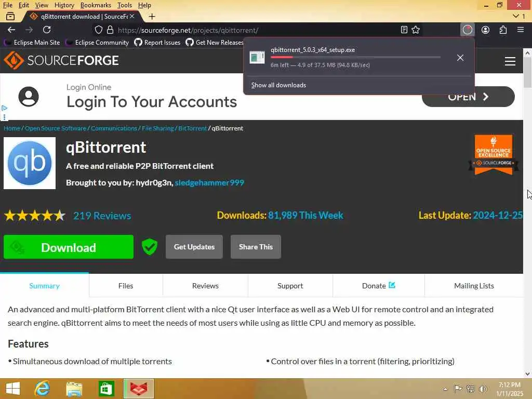This screenshot has width=532, height=399.
Task: Expand the list all tabs chevron
Action: tap(516, 16)
